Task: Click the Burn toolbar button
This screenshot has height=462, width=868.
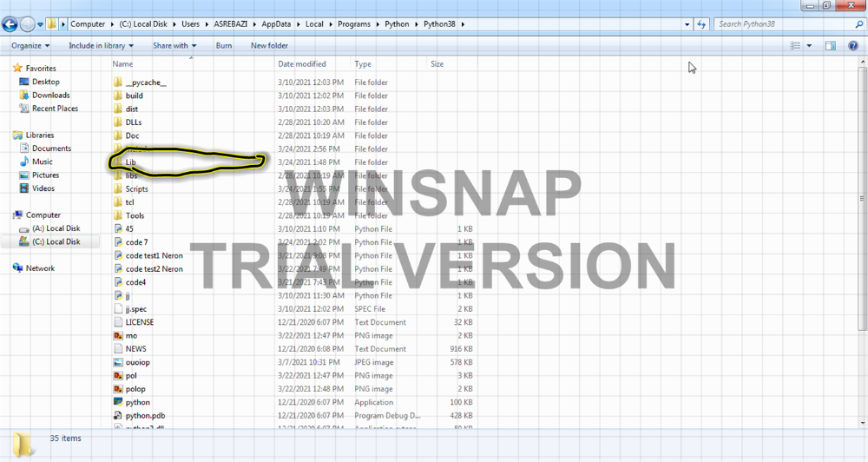Action: (x=223, y=45)
